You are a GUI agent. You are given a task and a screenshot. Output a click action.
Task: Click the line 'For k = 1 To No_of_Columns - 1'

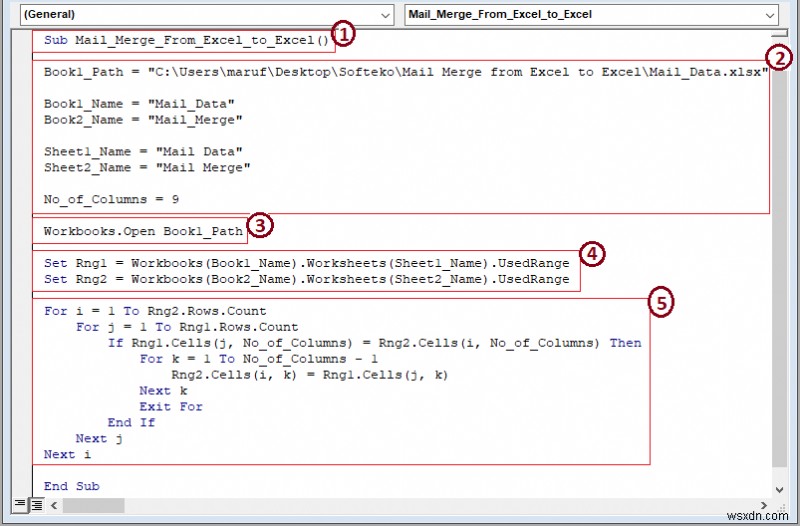click(259, 359)
